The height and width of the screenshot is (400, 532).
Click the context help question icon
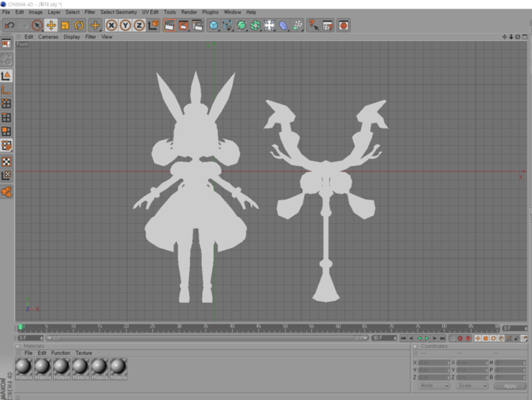tap(313, 25)
